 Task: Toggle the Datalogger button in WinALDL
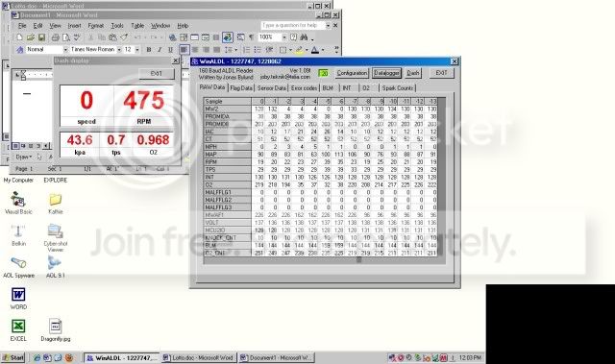pos(386,73)
